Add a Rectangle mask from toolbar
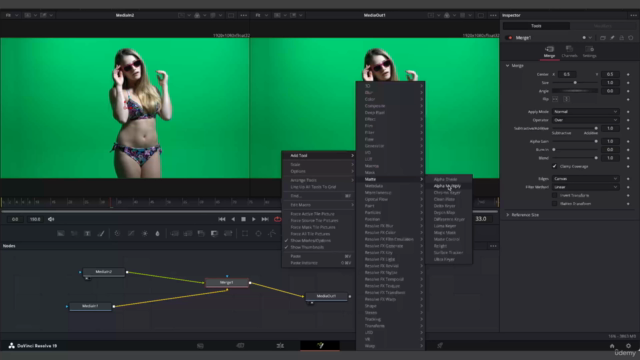 (245, 233)
